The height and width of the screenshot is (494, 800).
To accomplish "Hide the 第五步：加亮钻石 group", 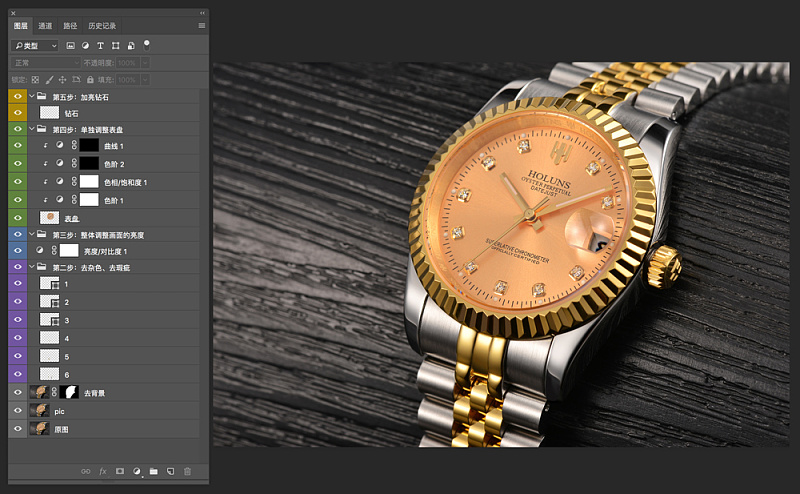I will click(x=18, y=96).
